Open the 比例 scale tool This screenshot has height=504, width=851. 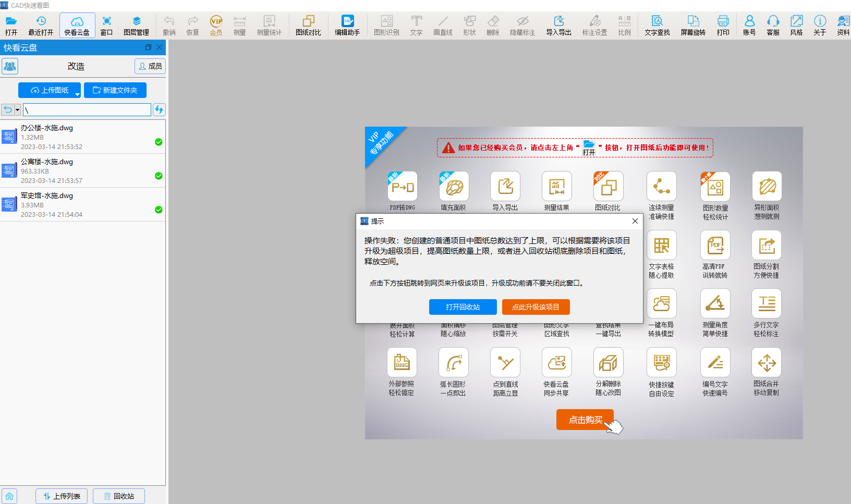pos(624,25)
